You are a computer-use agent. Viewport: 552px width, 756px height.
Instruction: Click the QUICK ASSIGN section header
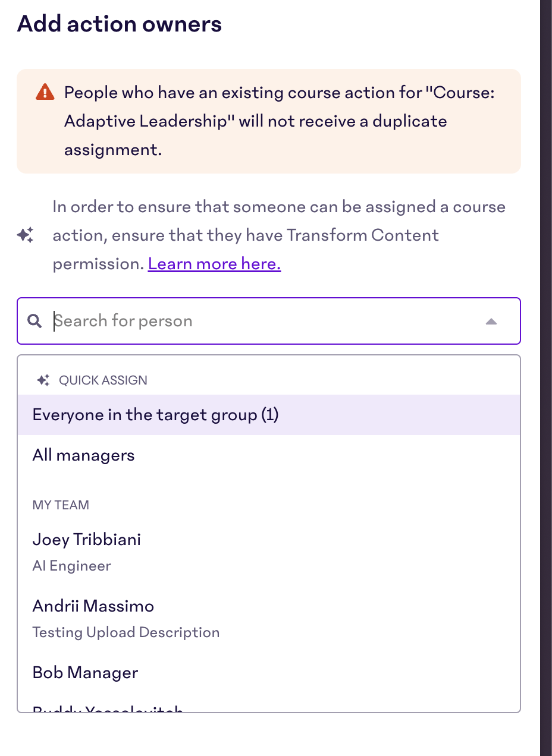[103, 380]
